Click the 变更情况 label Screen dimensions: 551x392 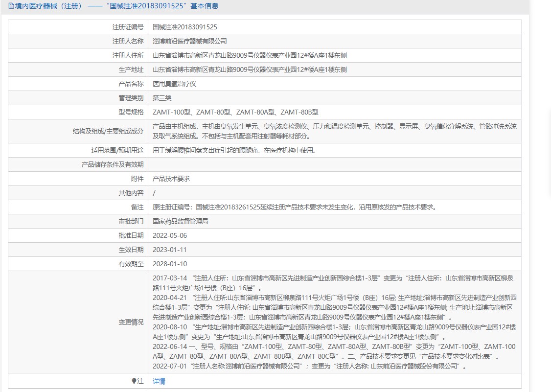[131, 322]
